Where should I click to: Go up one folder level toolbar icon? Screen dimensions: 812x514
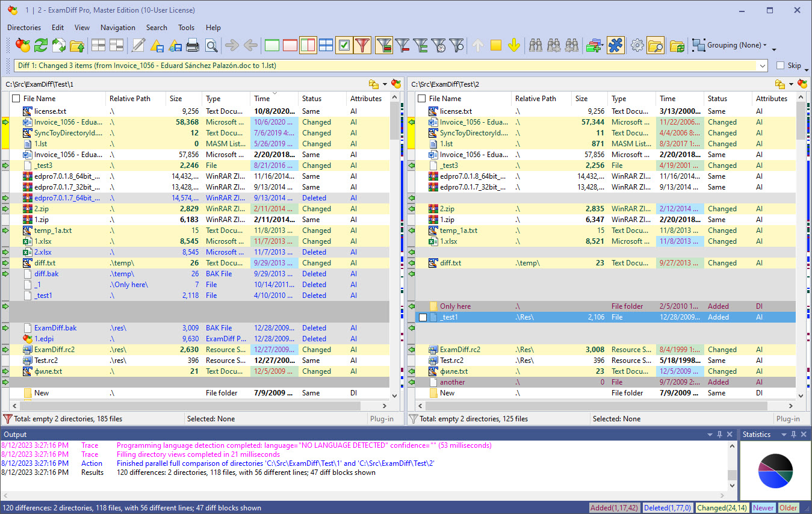click(x=77, y=45)
